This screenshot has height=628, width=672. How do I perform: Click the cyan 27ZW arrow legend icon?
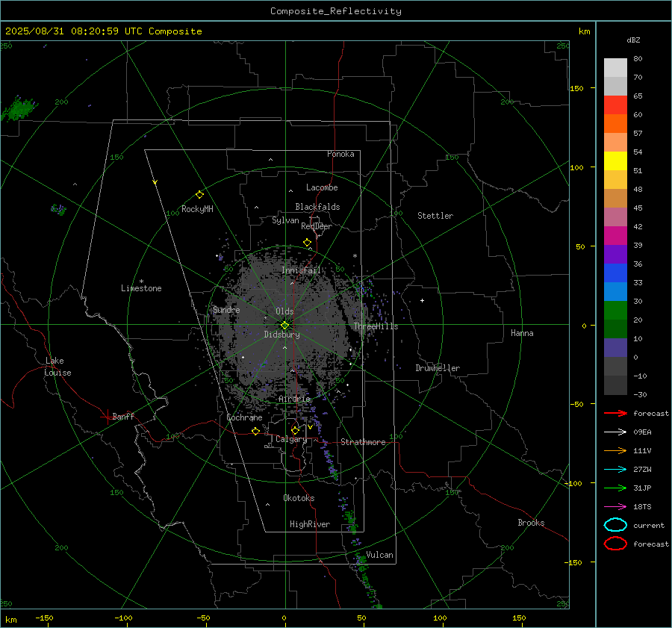(615, 470)
